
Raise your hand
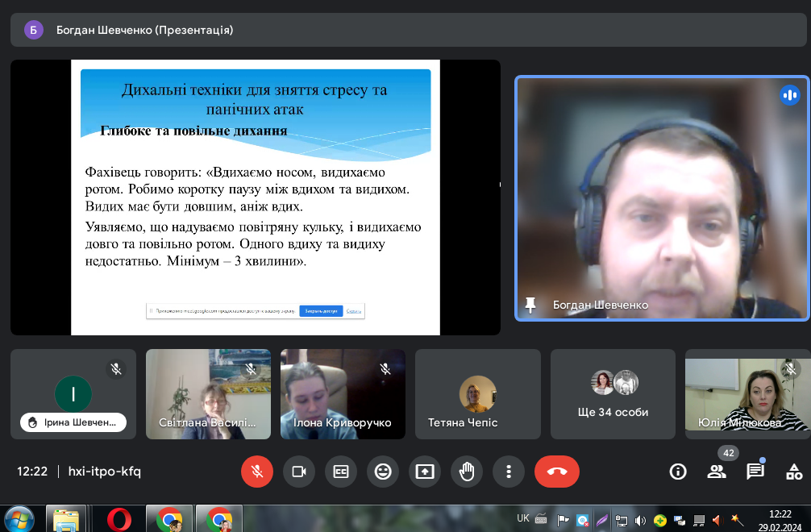[467, 472]
